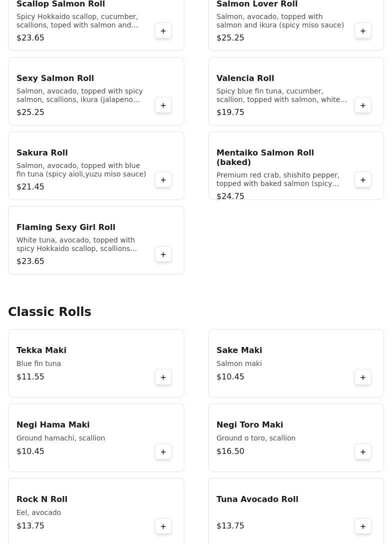Add Scallop Salmon Roll to order
The width and height of the screenshot is (392, 544).
tap(163, 31)
